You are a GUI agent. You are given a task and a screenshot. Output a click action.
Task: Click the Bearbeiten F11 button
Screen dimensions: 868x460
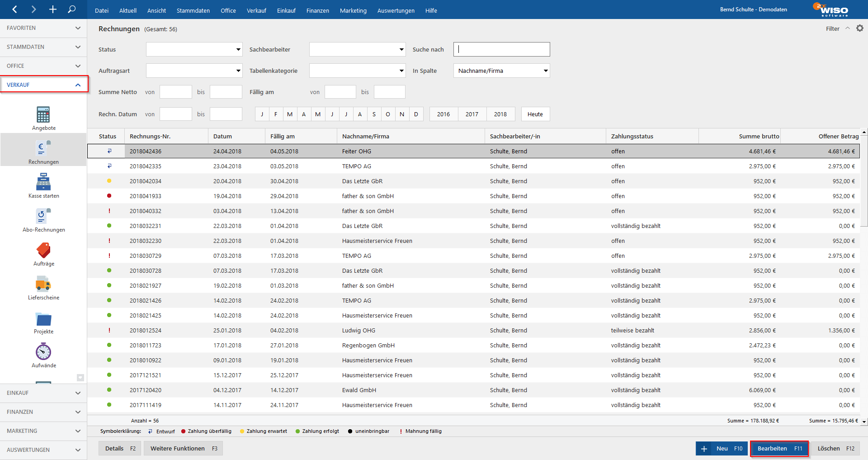tap(779, 449)
